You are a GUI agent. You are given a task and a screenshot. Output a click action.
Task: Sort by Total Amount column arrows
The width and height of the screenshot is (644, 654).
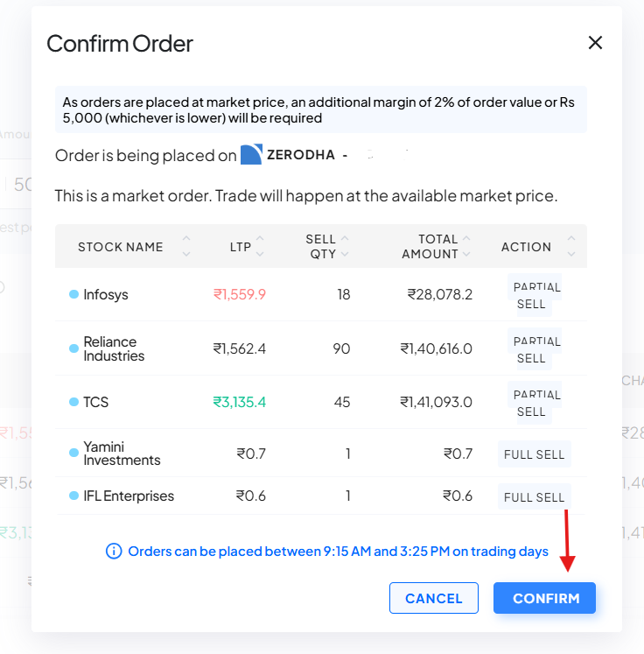tap(466, 247)
